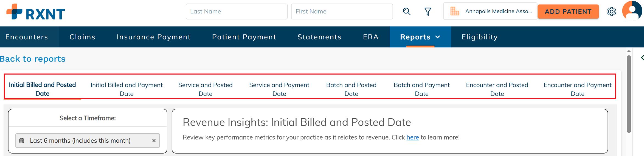Click the patient search magnifier icon

click(407, 11)
